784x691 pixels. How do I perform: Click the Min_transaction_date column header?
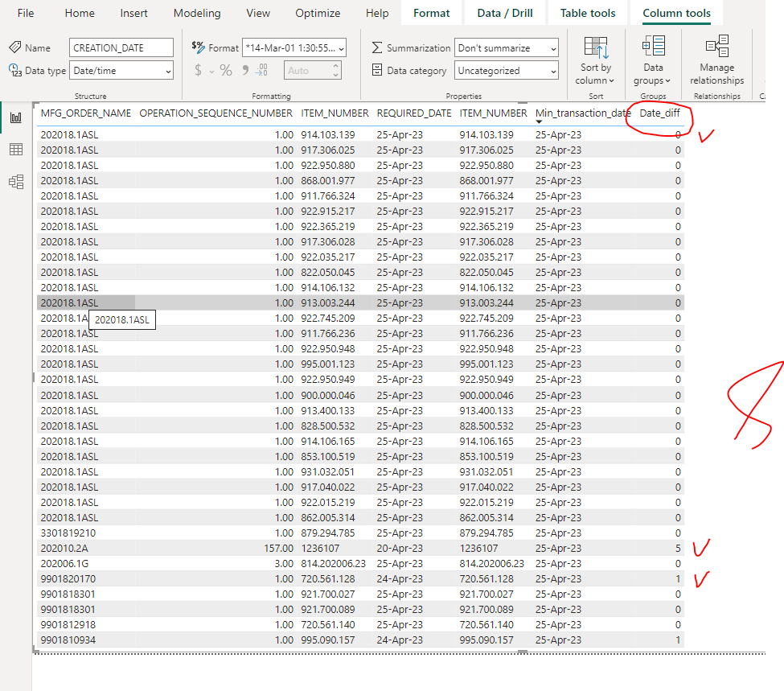tap(583, 113)
